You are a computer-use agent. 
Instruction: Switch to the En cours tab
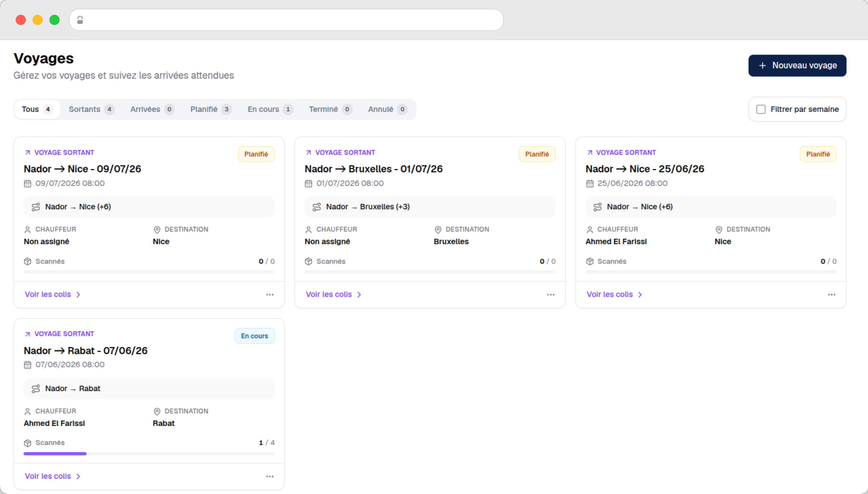(x=270, y=109)
